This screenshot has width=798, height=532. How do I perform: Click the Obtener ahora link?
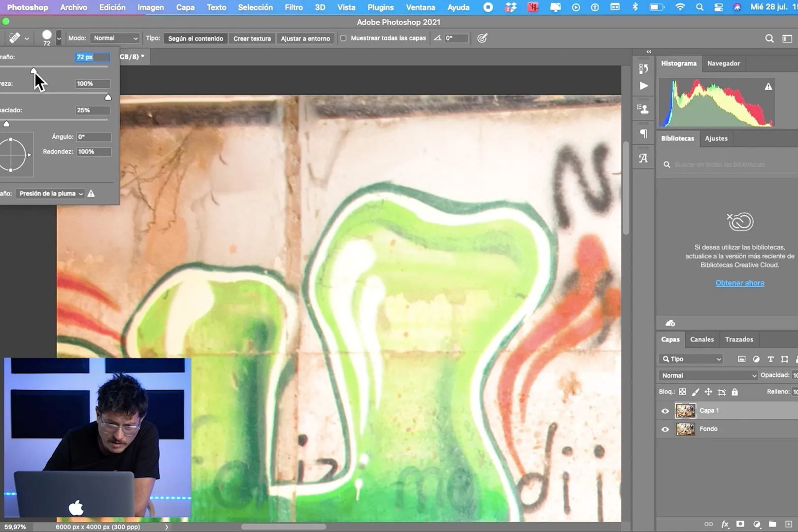click(739, 283)
